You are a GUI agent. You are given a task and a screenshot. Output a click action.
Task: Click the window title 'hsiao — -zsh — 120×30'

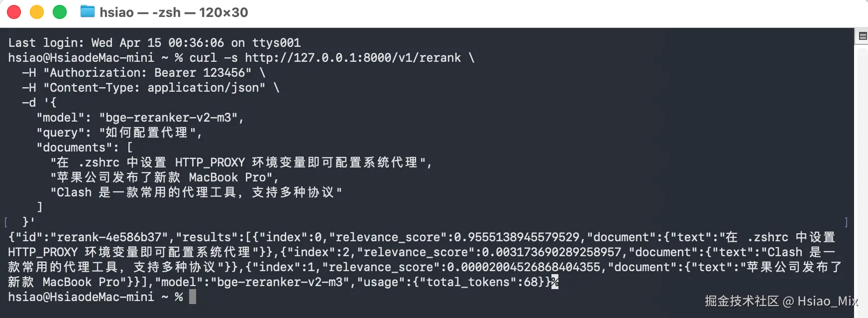(174, 12)
